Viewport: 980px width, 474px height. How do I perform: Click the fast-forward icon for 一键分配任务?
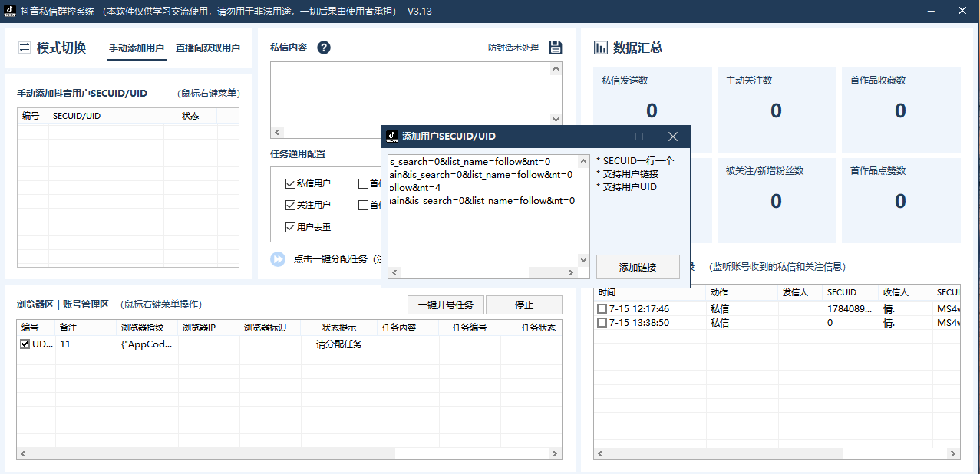278,259
